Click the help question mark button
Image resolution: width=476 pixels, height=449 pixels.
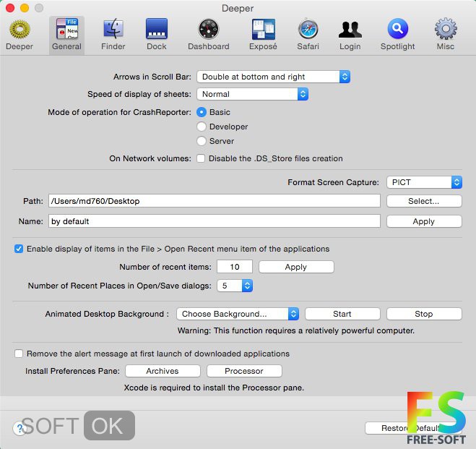coord(20,428)
